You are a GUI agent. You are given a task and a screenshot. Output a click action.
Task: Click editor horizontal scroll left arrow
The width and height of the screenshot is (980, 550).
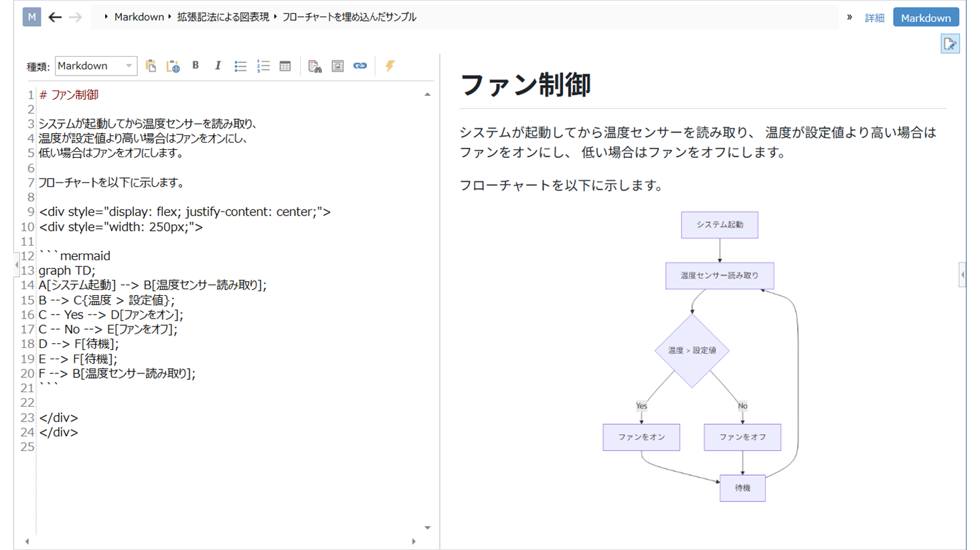point(27,541)
